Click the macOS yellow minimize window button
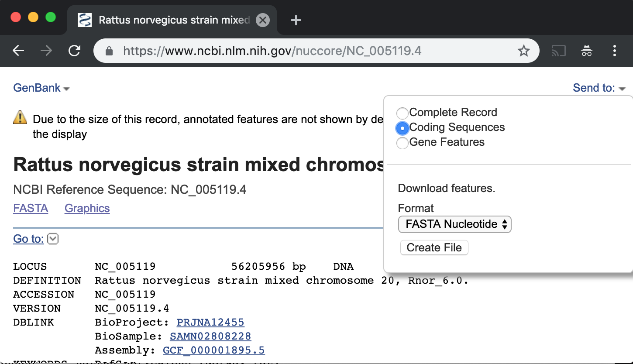Viewport: 633px width, 364px height. [33, 17]
